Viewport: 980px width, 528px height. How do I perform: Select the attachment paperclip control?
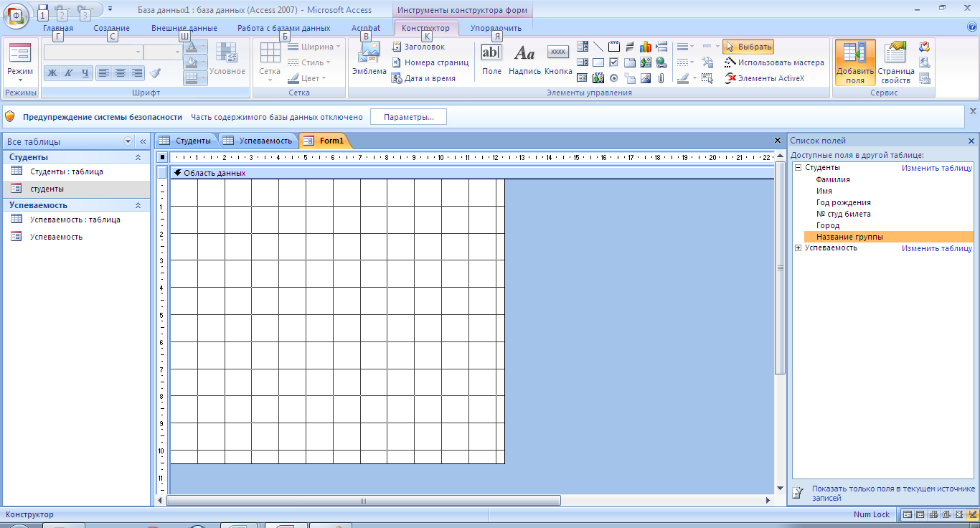pyautogui.click(x=661, y=78)
